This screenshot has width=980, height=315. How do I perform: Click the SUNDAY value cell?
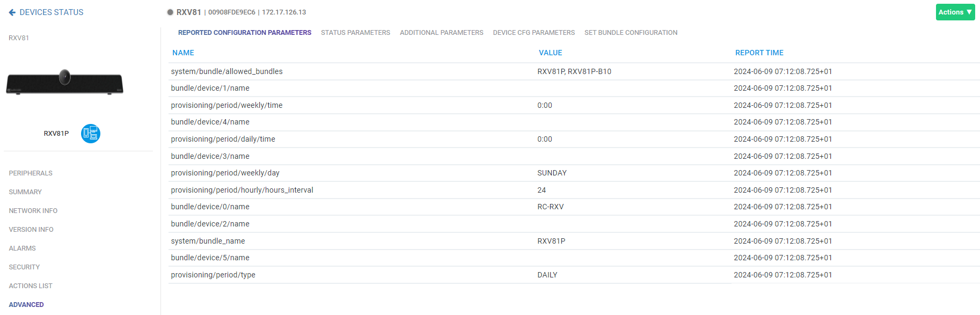point(552,173)
